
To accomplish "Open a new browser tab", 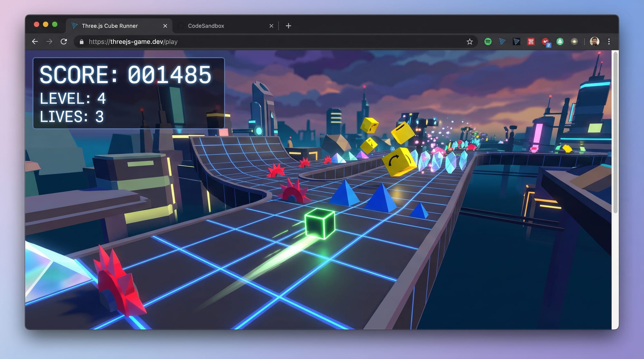I will click(x=288, y=26).
